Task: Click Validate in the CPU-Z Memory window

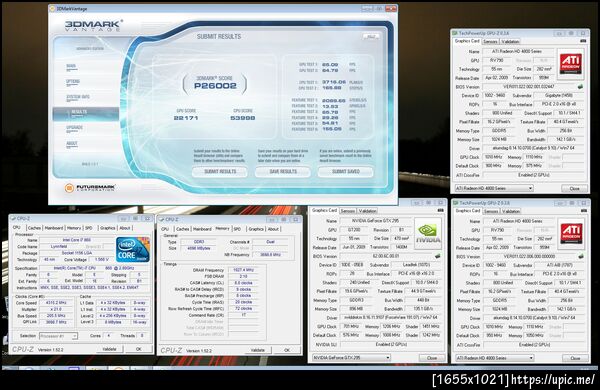Action: (x=258, y=350)
